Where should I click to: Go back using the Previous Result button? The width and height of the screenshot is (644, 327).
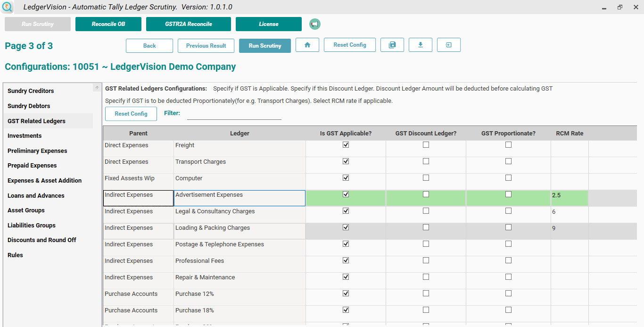(x=206, y=45)
